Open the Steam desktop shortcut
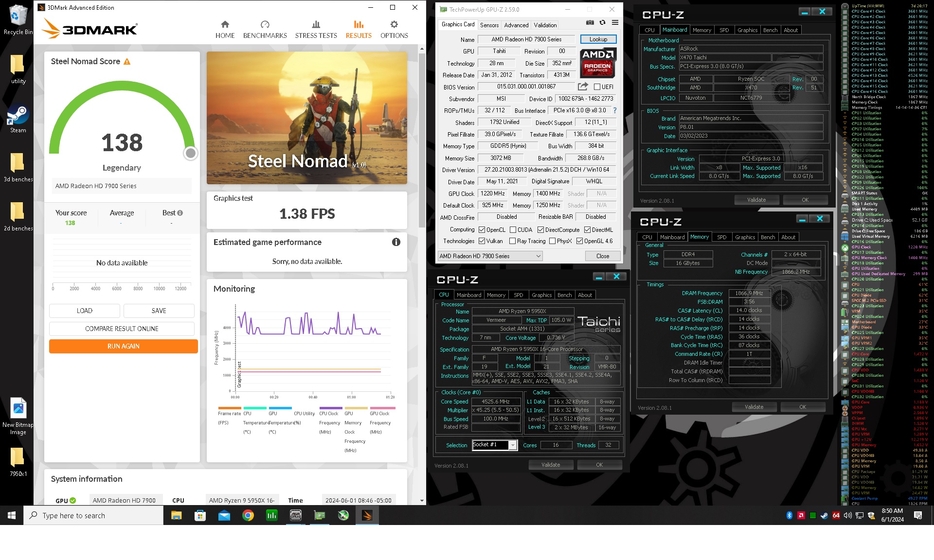 click(x=18, y=120)
